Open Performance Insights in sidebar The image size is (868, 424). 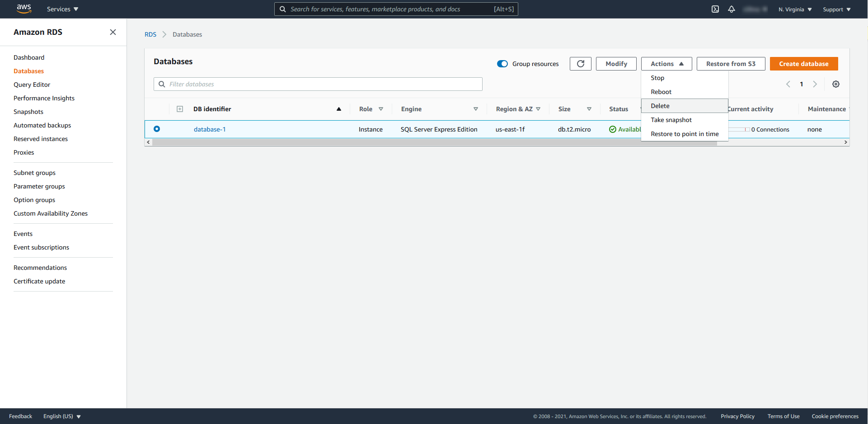pos(44,98)
